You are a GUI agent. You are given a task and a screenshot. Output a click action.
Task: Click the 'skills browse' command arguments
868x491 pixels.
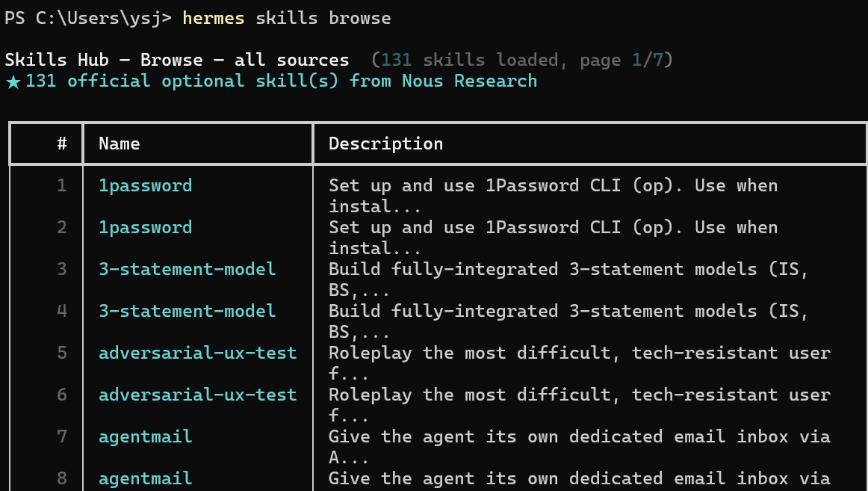point(323,18)
